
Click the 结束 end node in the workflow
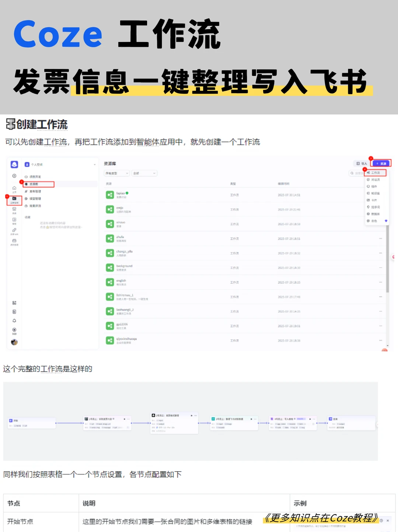point(352,423)
